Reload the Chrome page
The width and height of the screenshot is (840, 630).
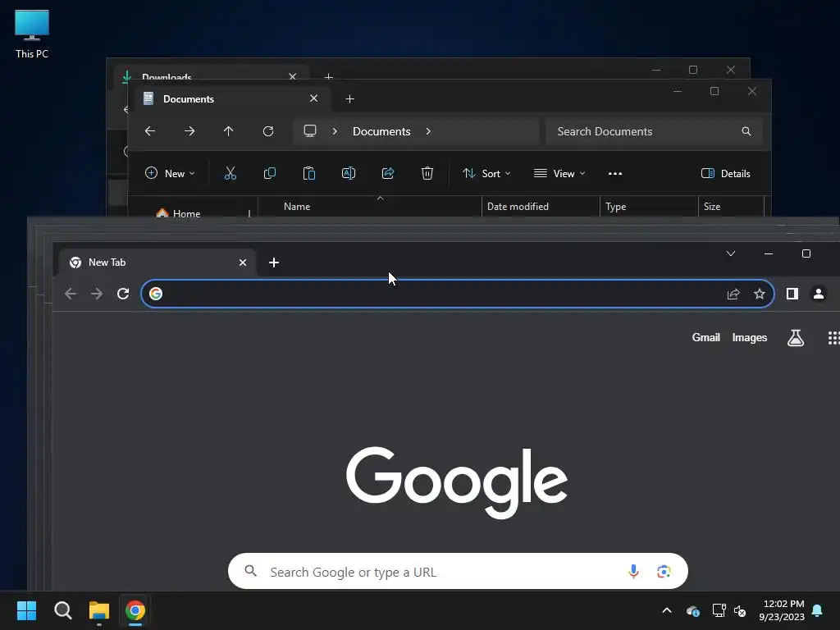pos(123,294)
